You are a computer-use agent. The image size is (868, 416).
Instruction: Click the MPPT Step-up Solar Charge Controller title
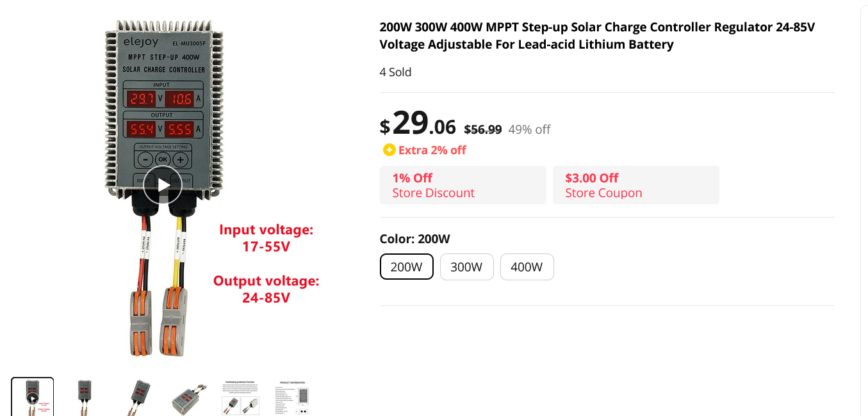click(597, 36)
